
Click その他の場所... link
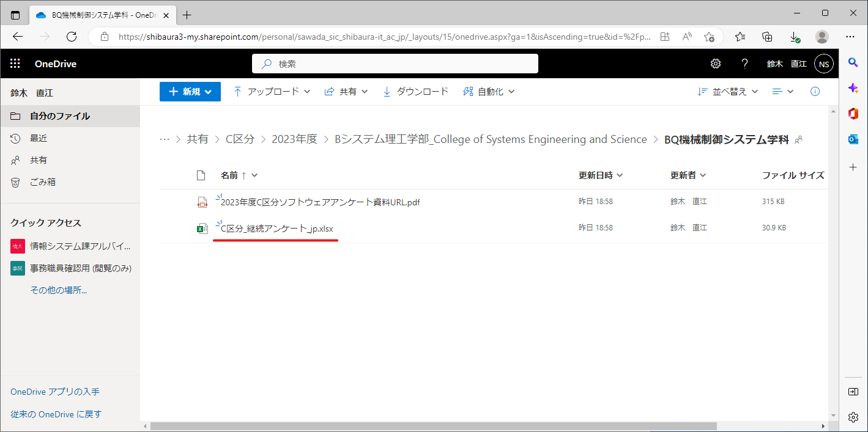(59, 290)
